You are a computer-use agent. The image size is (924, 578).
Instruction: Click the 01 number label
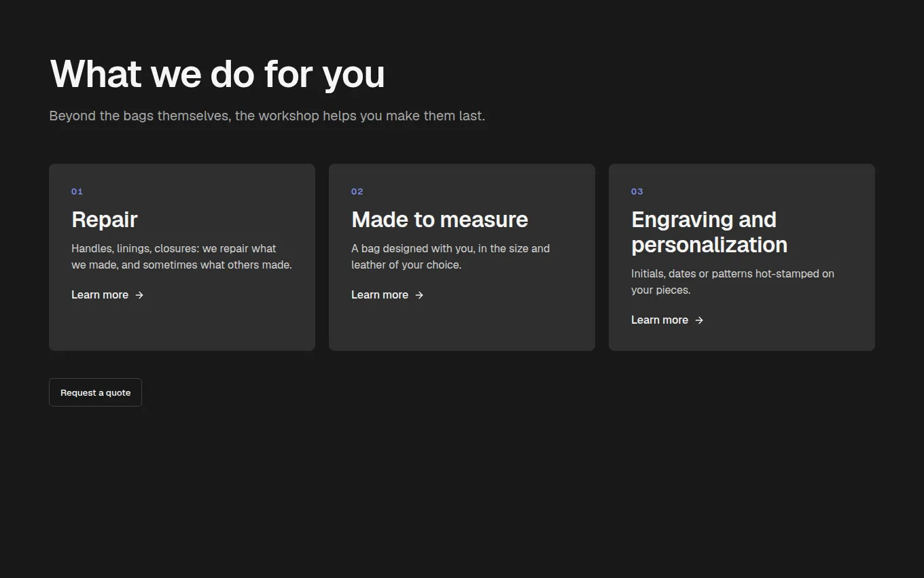77,192
